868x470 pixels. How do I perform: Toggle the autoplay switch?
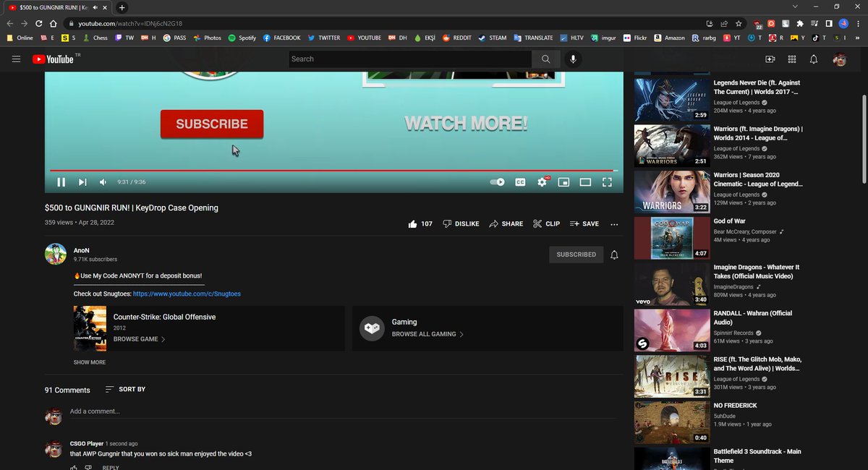(498, 182)
